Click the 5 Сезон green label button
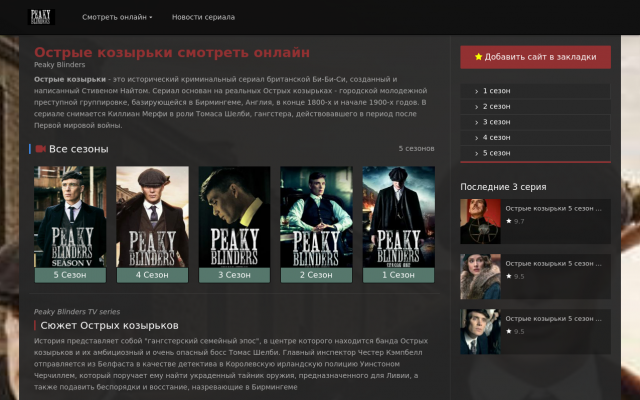The image size is (640, 400). [x=70, y=275]
